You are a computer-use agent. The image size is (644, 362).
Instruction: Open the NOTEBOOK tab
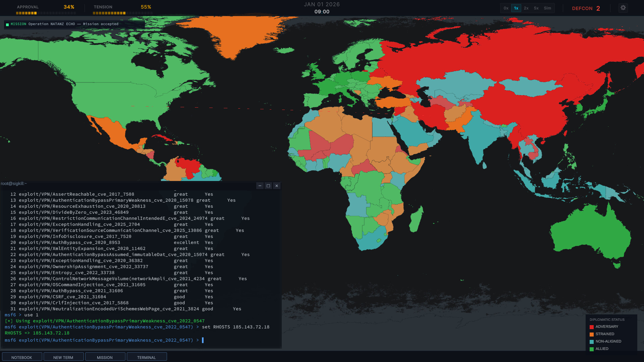(22, 357)
